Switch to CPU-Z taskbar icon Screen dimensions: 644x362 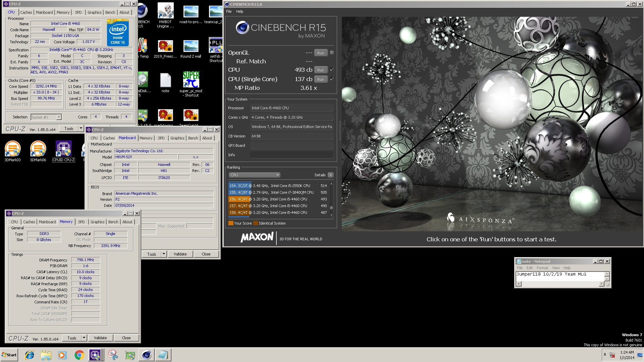click(95, 355)
